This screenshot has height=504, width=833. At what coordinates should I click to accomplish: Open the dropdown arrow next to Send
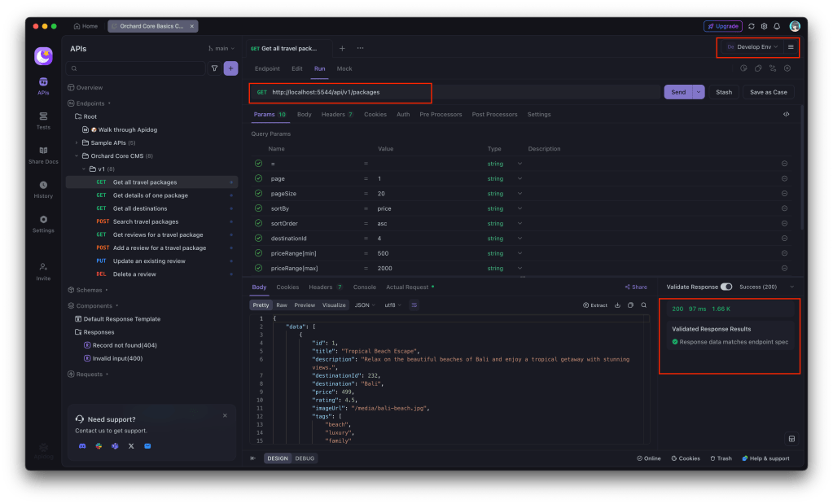tap(699, 92)
